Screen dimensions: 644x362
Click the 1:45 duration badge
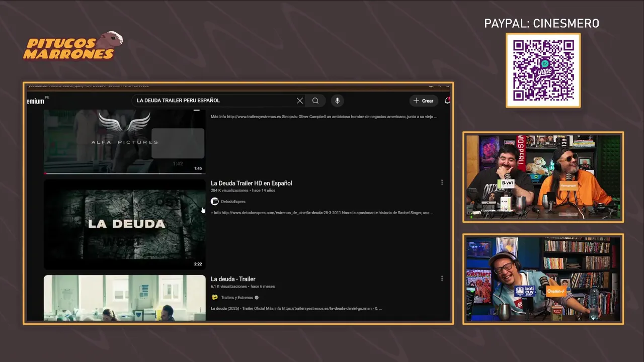pos(198,169)
